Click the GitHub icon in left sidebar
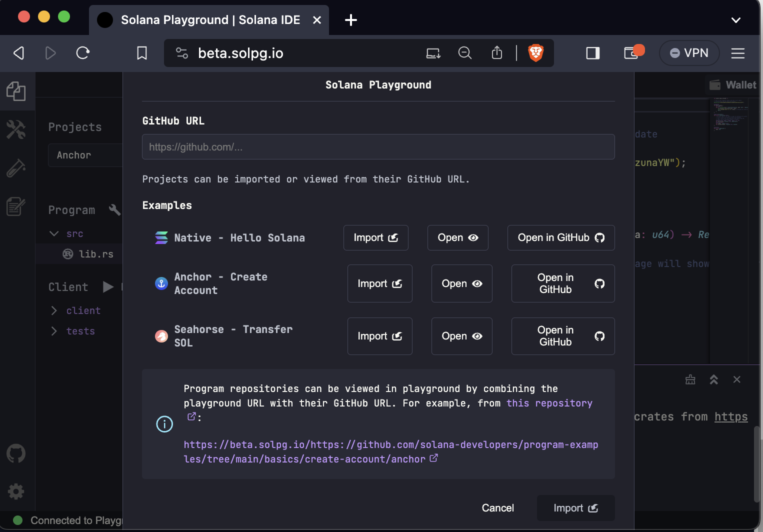The width and height of the screenshot is (763, 532). (x=16, y=453)
